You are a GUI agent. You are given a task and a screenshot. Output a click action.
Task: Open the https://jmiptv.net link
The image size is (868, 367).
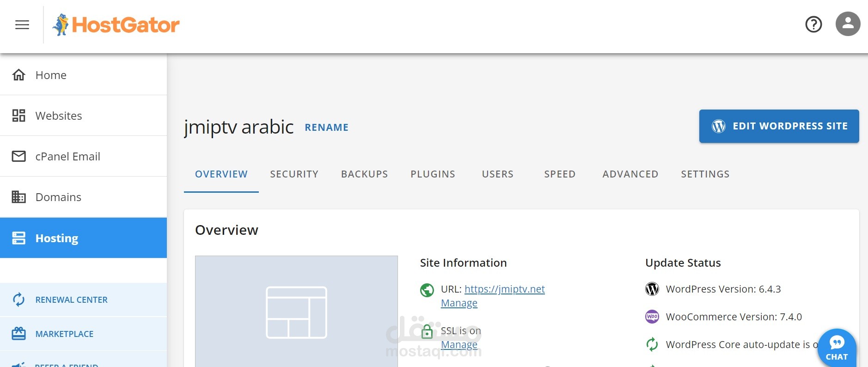tap(505, 289)
